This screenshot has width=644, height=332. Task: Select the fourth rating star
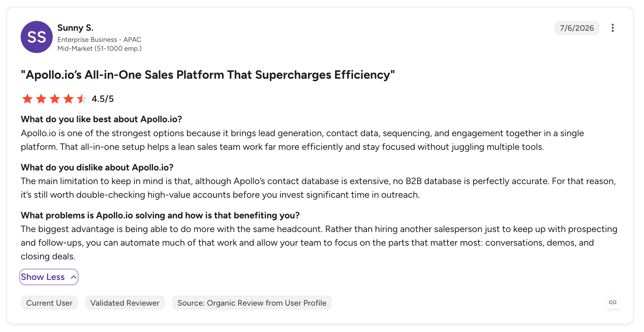(68, 99)
